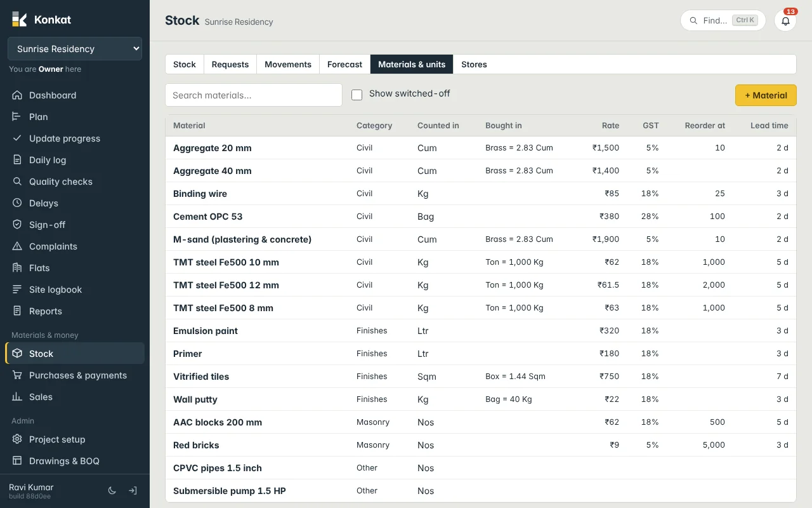Click the Project setup gear icon
812x508 pixels.
17,439
